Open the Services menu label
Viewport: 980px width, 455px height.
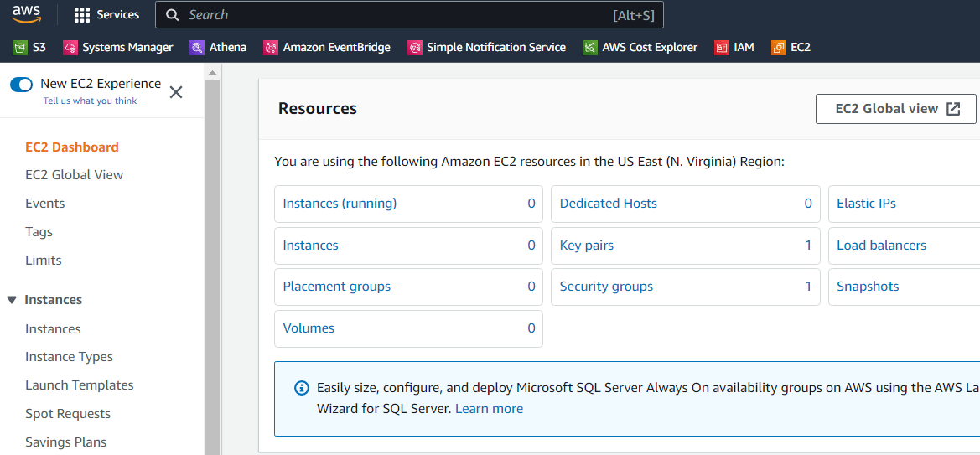pos(118,14)
